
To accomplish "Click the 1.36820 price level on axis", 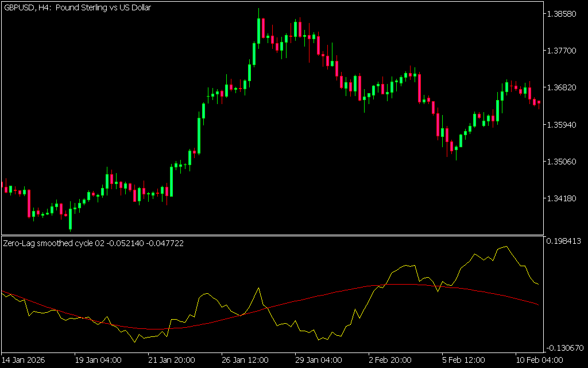I will [563, 87].
